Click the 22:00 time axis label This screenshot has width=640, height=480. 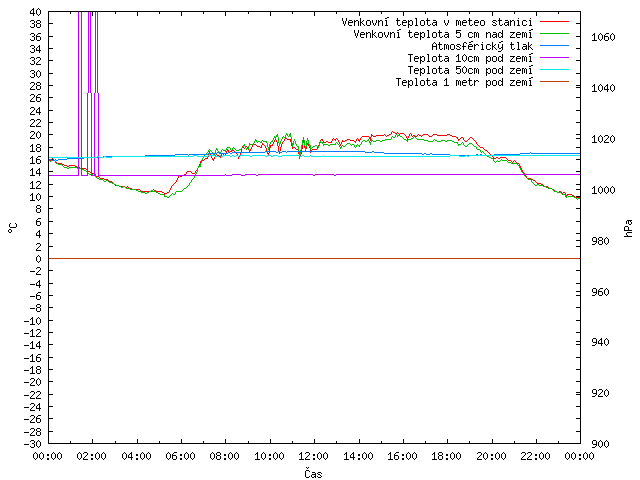[535, 456]
